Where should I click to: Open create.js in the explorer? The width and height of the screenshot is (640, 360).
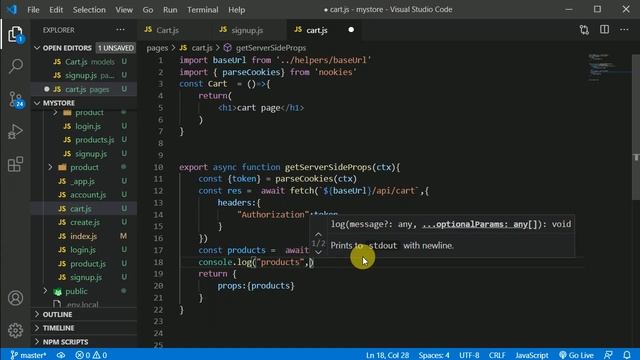pyautogui.click(x=84, y=222)
